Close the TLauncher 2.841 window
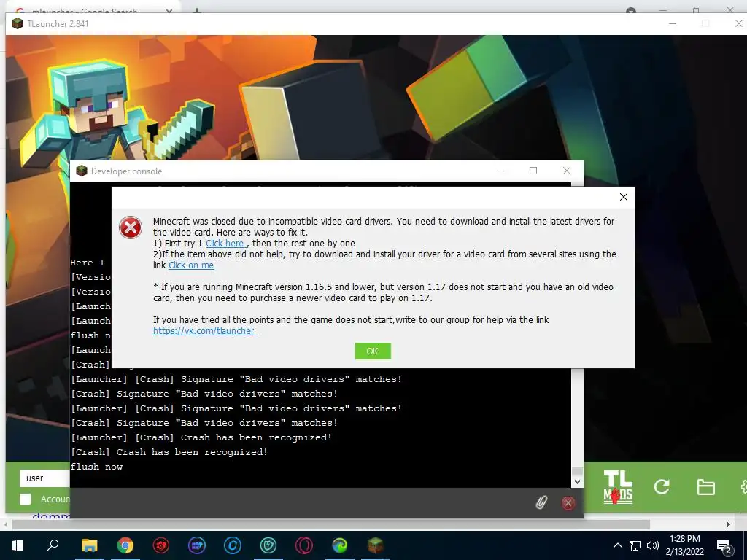The width and height of the screenshot is (747, 560). (738, 23)
